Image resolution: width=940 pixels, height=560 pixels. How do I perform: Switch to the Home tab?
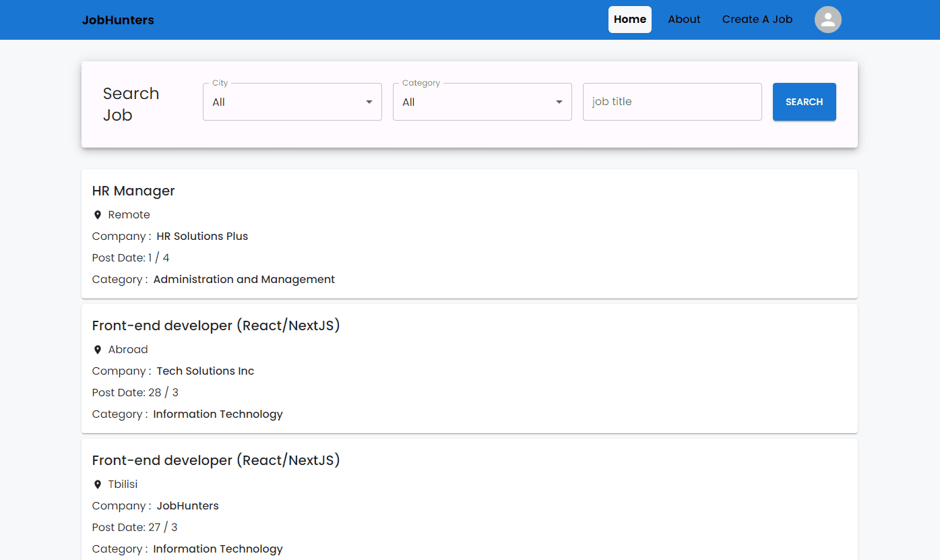(x=629, y=20)
